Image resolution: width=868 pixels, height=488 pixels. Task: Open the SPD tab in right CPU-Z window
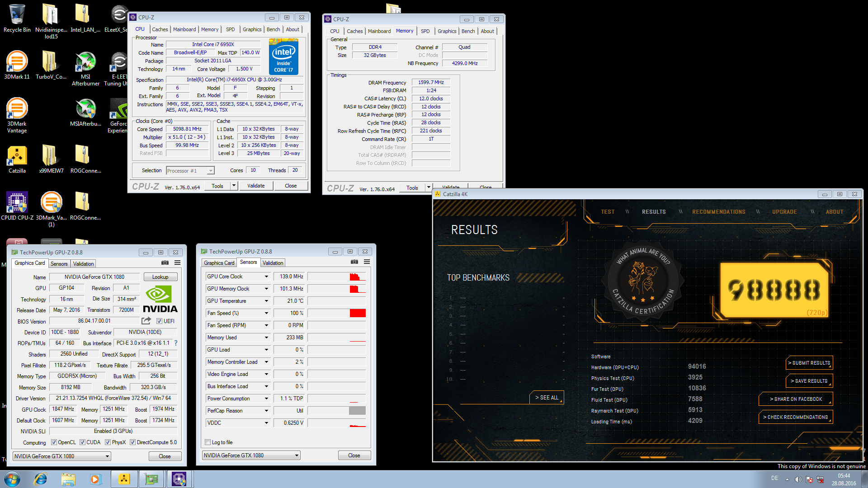(425, 31)
